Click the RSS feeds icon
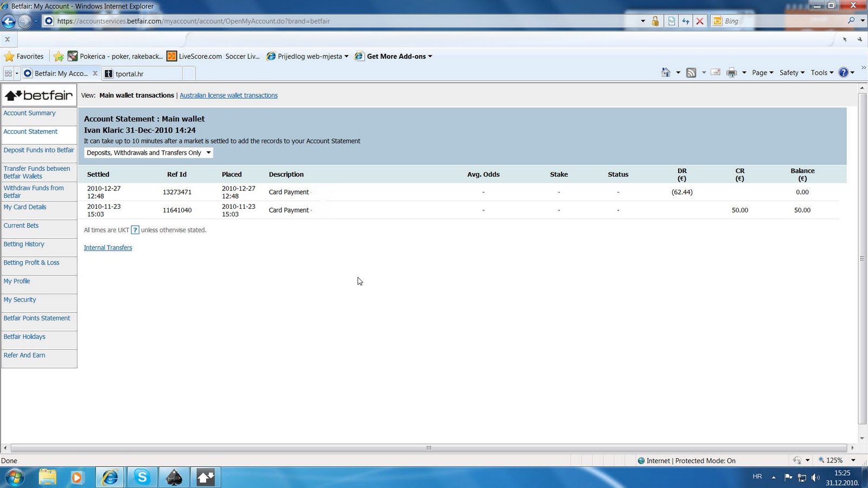 (x=691, y=73)
